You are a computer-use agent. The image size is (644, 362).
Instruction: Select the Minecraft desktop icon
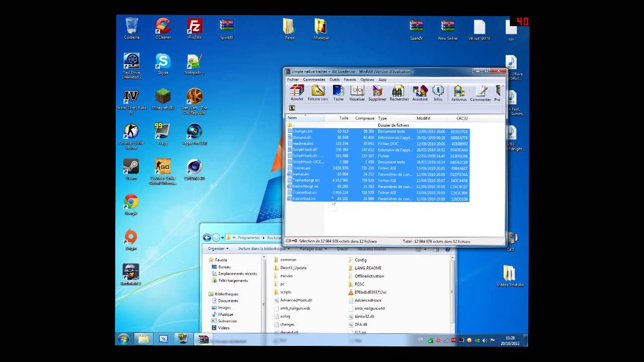[163, 99]
